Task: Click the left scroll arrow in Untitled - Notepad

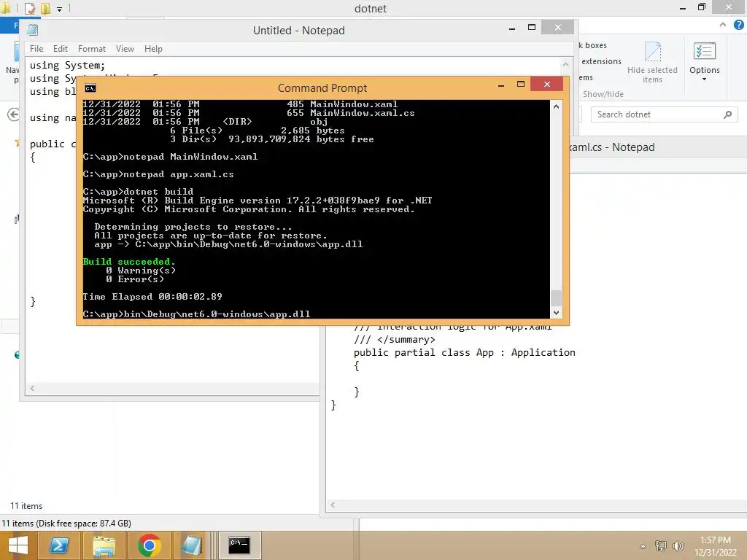Action: pyautogui.click(x=32, y=388)
